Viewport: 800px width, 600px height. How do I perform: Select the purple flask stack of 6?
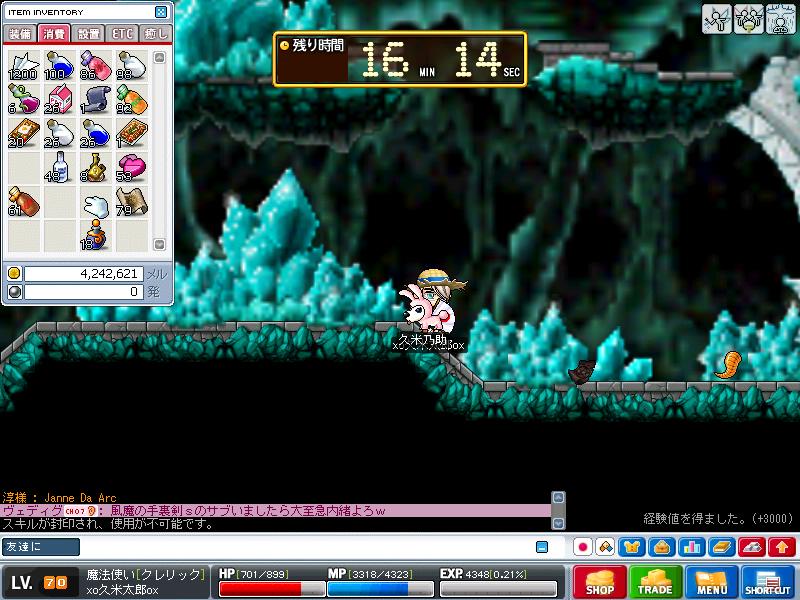(x=23, y=99)
